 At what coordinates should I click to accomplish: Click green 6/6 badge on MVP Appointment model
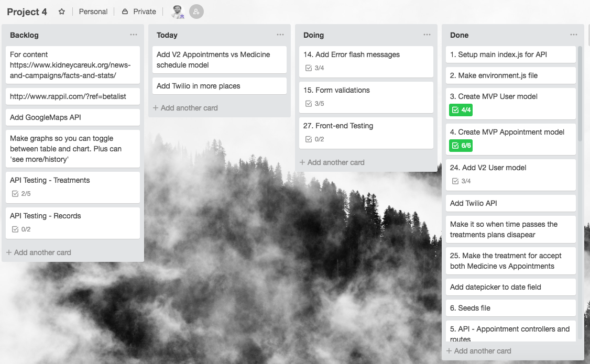[461, 146]
